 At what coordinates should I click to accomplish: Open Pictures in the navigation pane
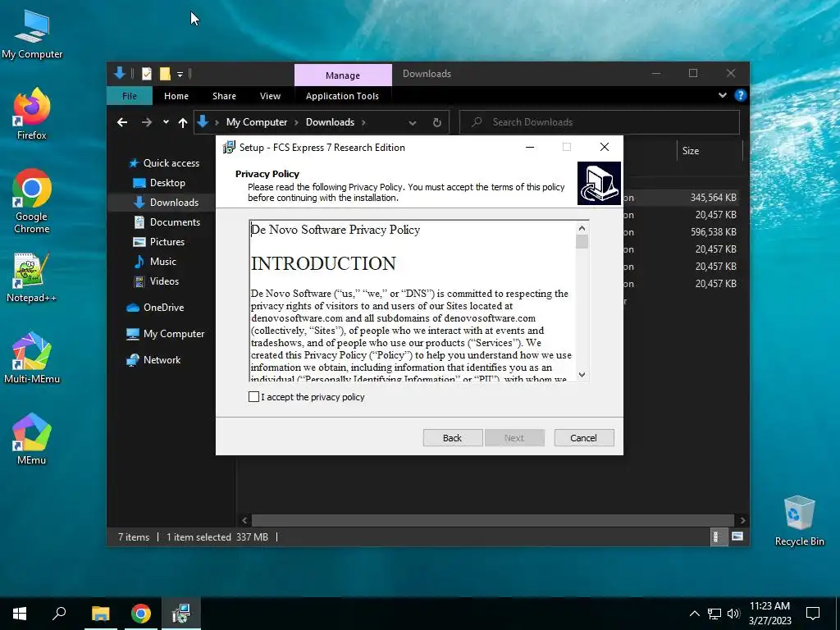point(158,242)
